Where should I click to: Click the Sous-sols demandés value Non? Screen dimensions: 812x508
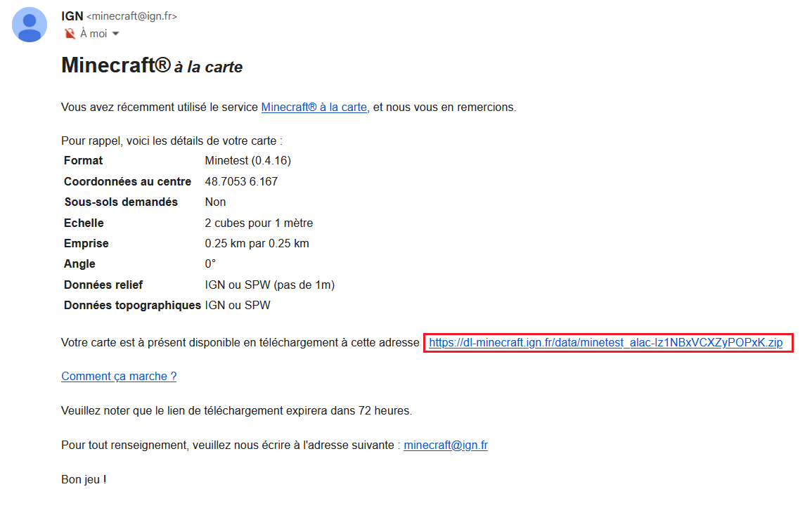pos(215,202)
